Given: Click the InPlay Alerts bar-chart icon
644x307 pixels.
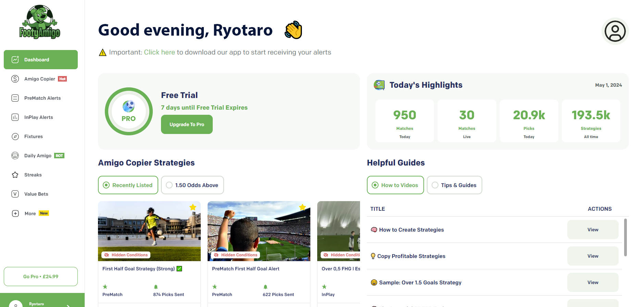Looking at the screenshot, I should tap(15, 117).
